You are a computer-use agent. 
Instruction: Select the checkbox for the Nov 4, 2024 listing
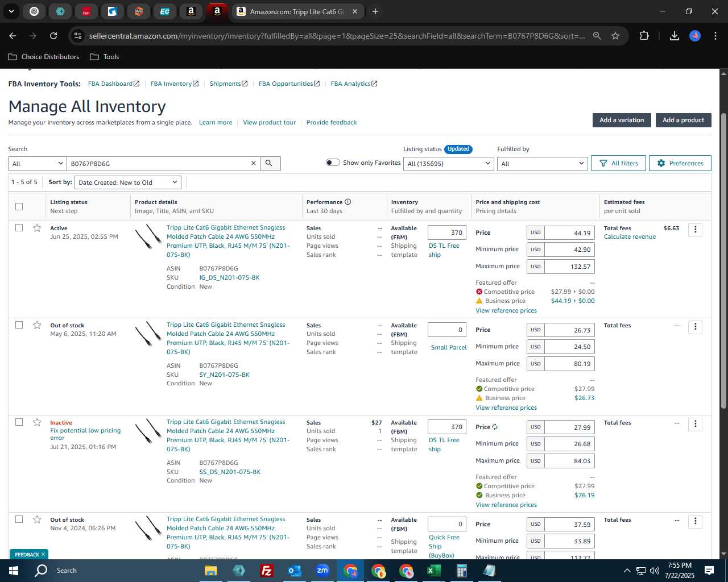point(19,519)
